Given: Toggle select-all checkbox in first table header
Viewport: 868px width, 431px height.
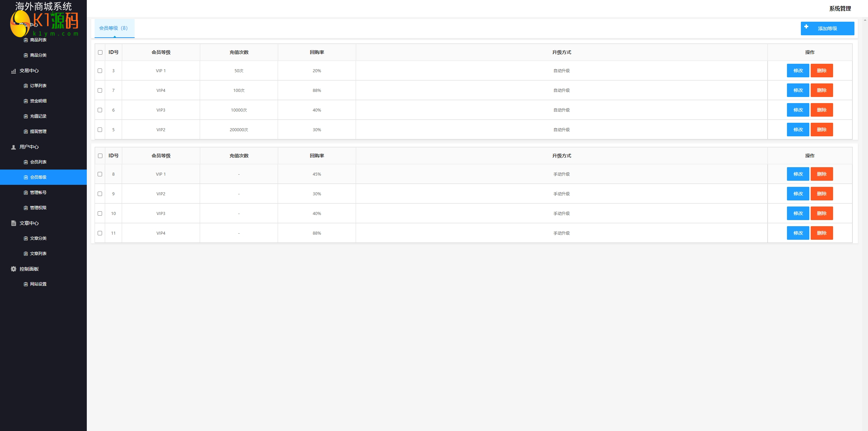Looking at the screenshot, I should [100, 53].
